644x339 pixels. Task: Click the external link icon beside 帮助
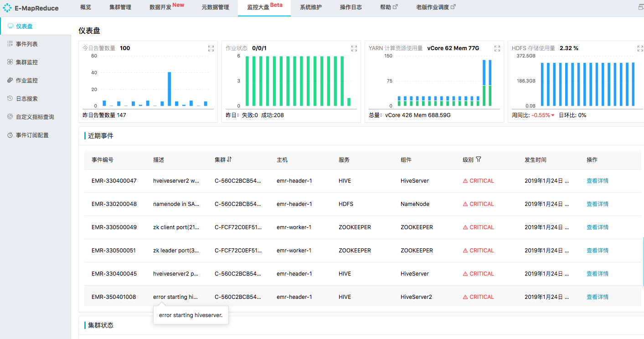point(395,7)
